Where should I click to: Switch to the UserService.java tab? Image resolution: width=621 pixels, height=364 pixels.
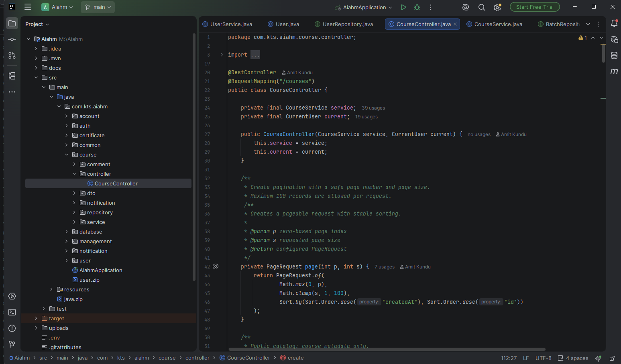228,24
